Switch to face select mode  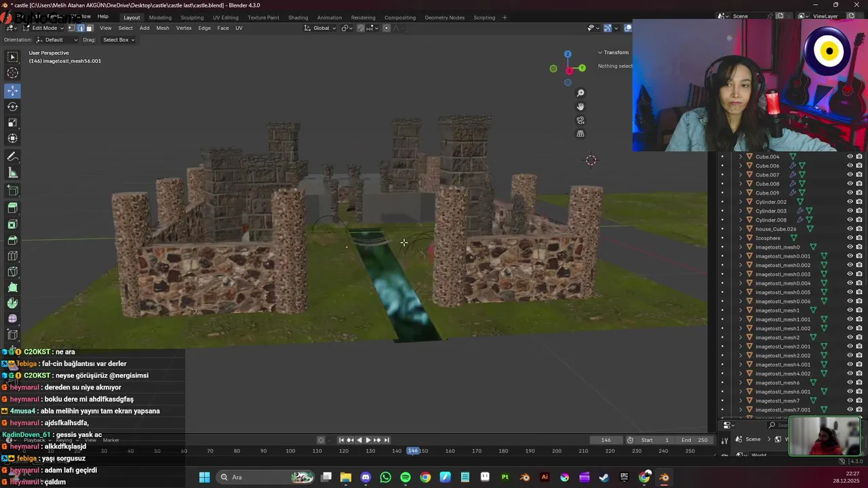point(90,28)
